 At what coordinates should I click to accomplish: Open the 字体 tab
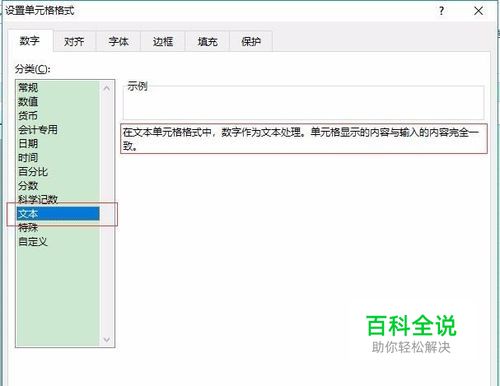pyautogui.click(x=118, y=41)
